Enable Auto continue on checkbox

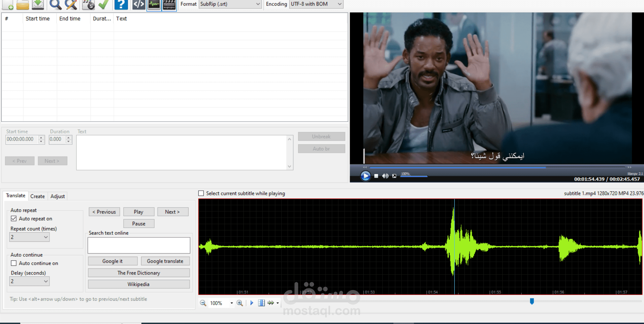(14, 263)
